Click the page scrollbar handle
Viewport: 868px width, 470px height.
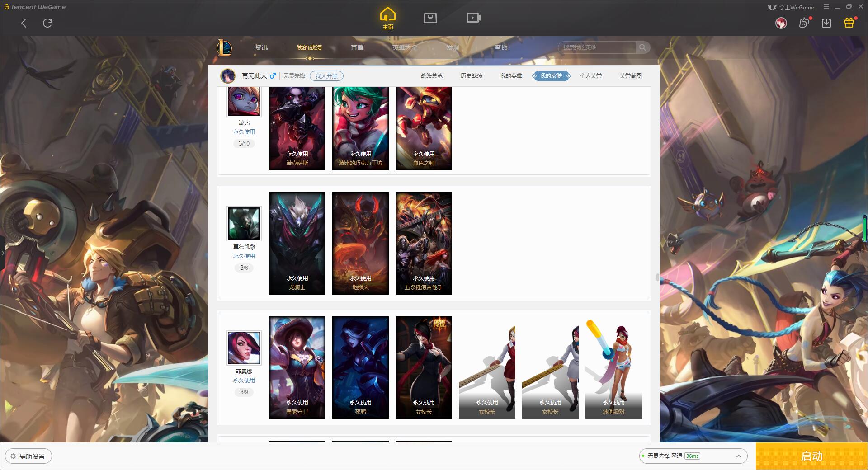[658, 277]
